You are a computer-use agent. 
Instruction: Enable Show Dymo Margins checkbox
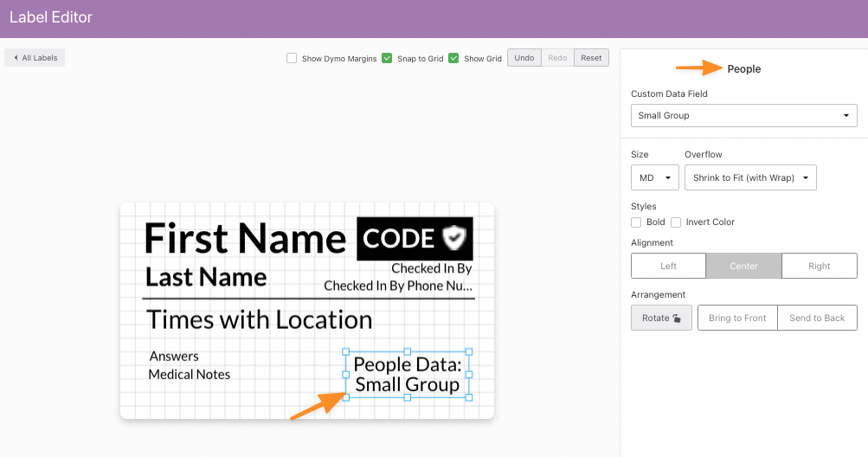(x=292, y=58)
